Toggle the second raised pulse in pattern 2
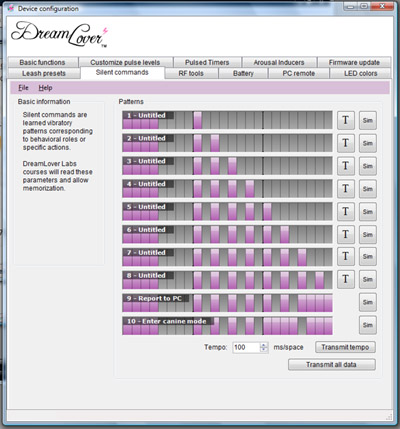Screen dimensions: 400x429 pyautogui.click(x=215, y=143)
